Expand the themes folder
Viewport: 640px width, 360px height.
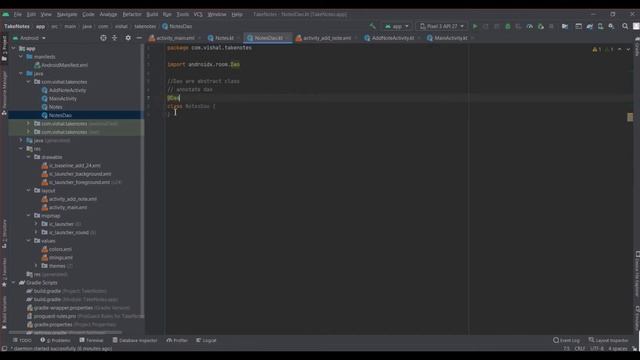36,266
